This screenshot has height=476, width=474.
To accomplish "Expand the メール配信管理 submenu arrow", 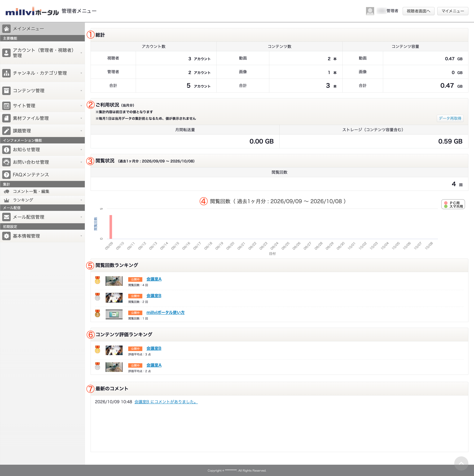I will [81, 217].
